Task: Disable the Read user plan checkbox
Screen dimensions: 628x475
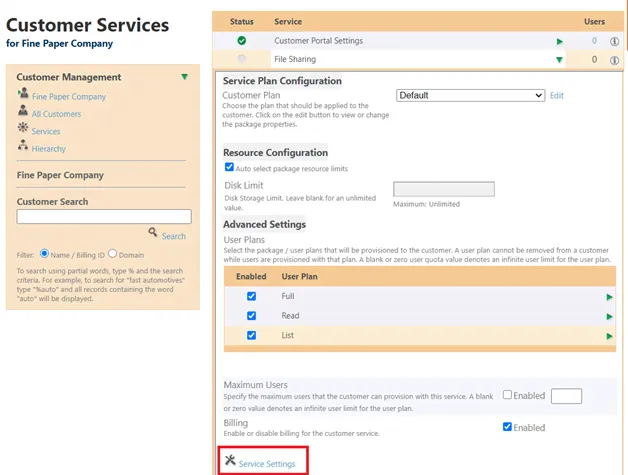Action: pyautogui.click(x=252, y=316)
